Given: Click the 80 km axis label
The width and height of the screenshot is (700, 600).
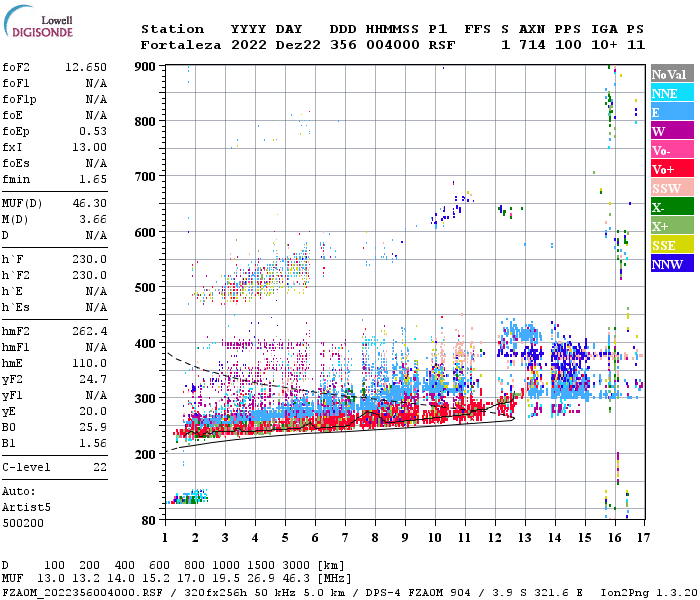Looking at the screenshot, I should pyautogui.click(x=149, y=521).
